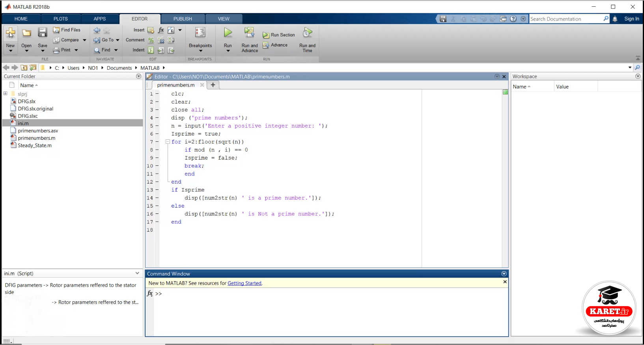Select Steady_State.m file
Screen dimensions: 644x345
[x=35, y=145]
